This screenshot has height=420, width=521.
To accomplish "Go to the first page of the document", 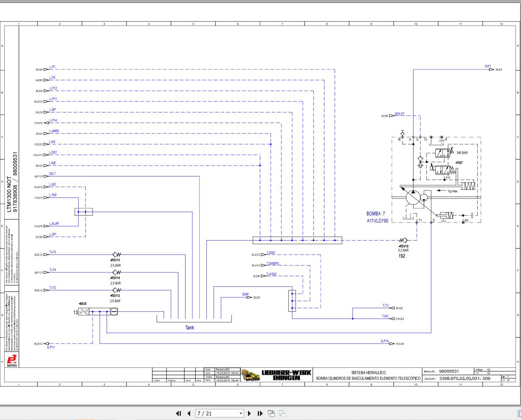I will coord(179,413).
